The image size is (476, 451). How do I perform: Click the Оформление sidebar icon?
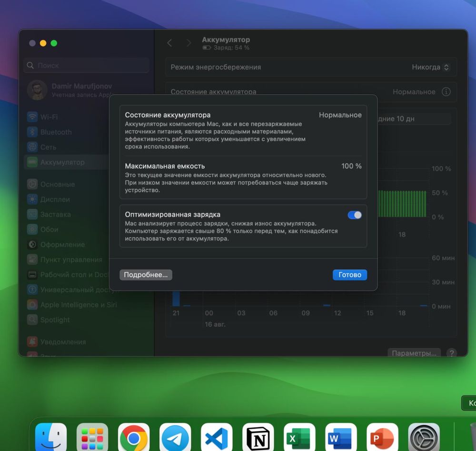pos(32,245)
